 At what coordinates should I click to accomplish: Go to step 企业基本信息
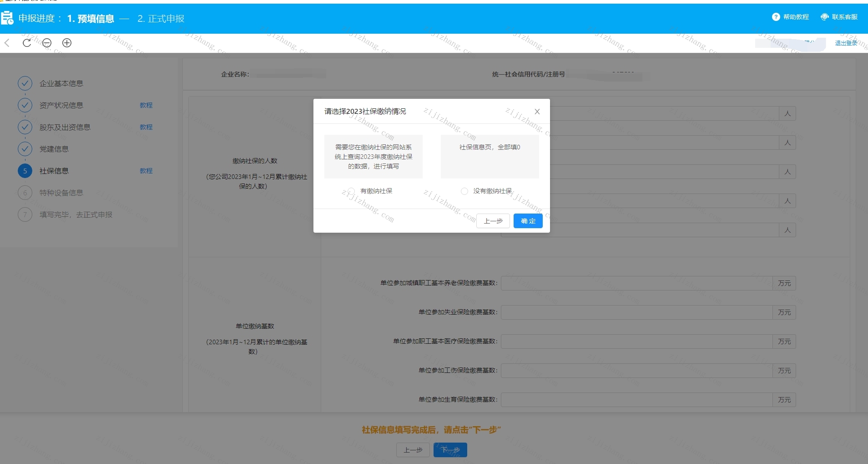tap(61, 83)
